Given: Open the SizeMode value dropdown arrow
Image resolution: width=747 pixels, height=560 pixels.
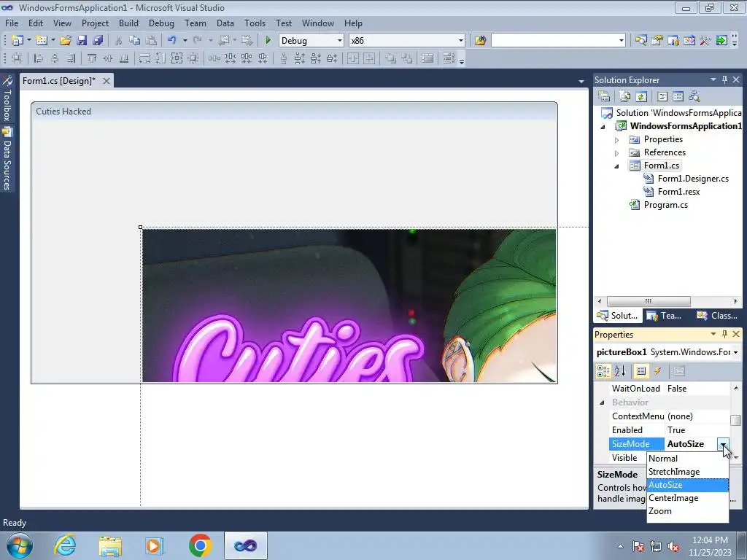Looking at the screenshot, I should 723,444.
